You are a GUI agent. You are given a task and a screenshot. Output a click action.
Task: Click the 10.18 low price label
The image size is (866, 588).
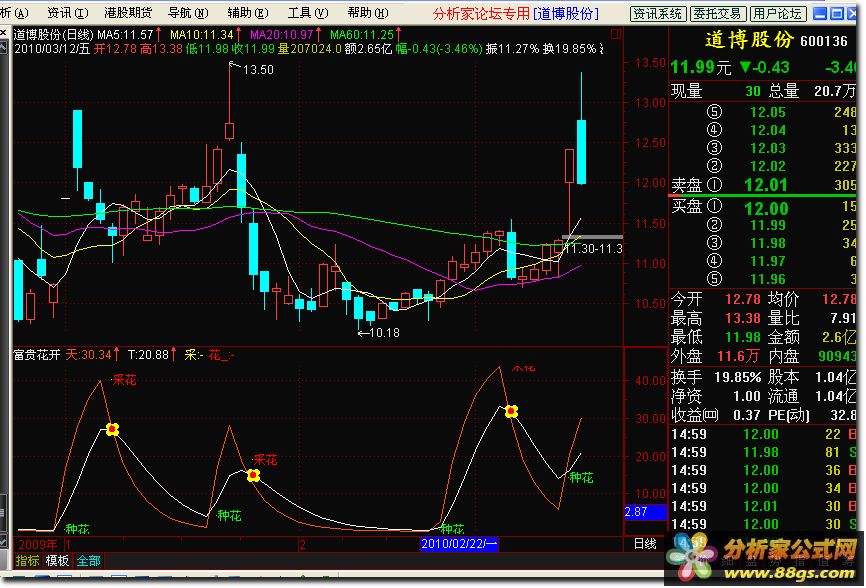click(x=384, y=332)
